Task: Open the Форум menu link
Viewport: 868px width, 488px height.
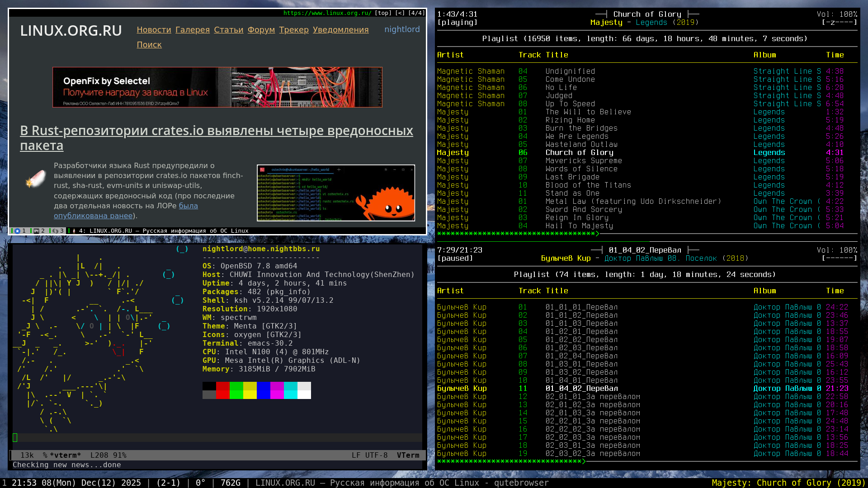Action: point(261,30)
